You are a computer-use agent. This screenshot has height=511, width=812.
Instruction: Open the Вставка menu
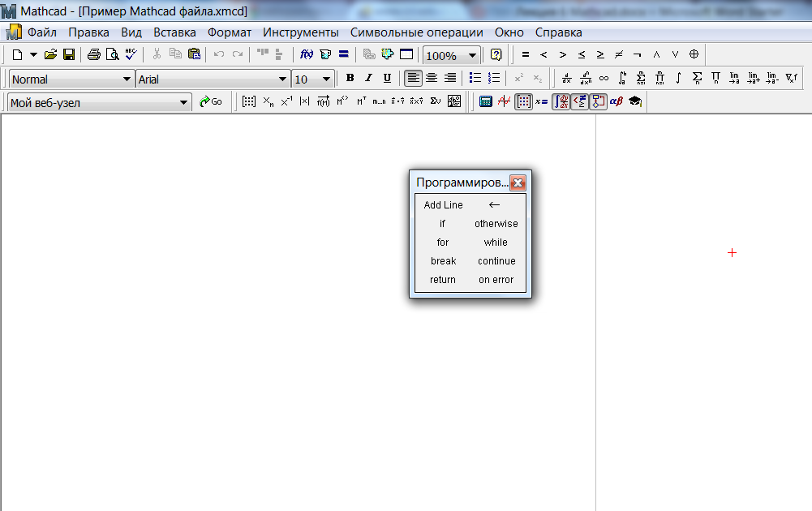coord(174,32)
